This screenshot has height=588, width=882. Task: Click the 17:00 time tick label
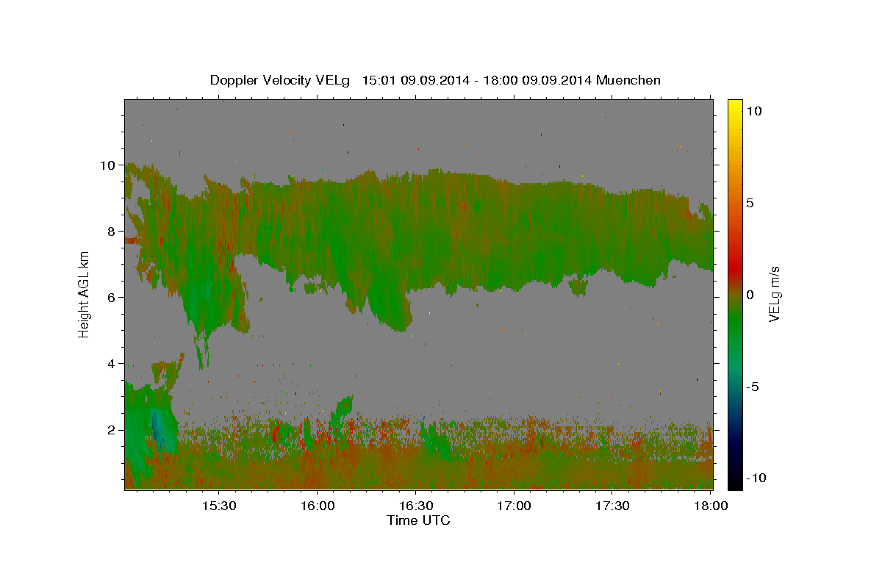[514, 506]
